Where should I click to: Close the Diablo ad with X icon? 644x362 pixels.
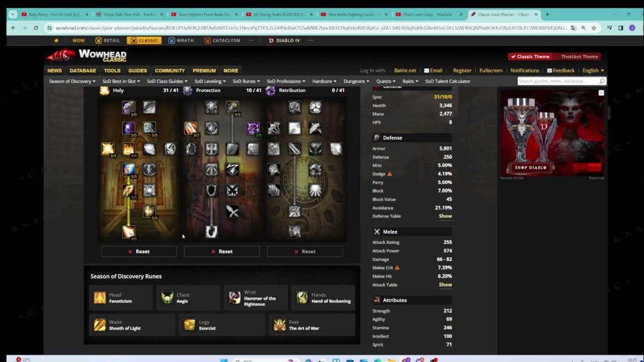point(601,93)
